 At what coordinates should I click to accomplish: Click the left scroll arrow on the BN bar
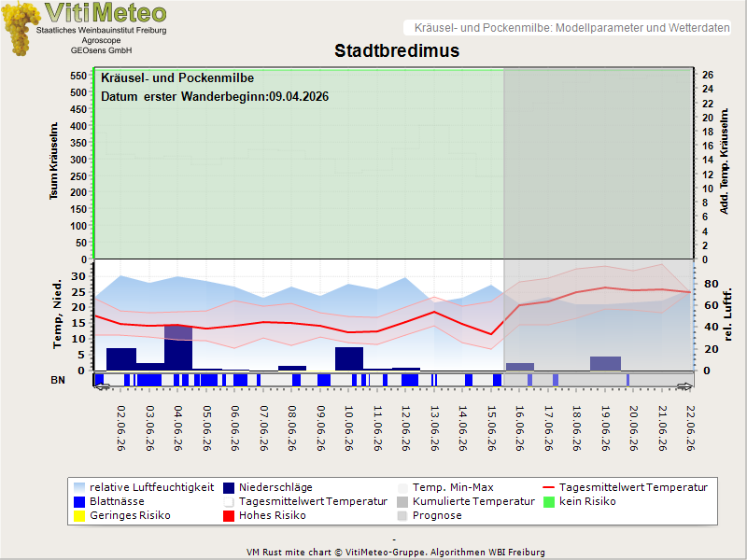(x=102, y=386)
